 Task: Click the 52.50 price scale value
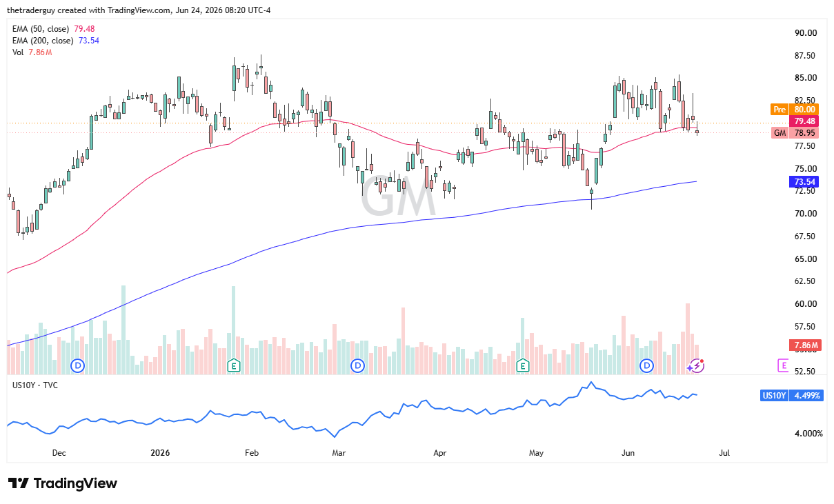click(x=806, y=372)
